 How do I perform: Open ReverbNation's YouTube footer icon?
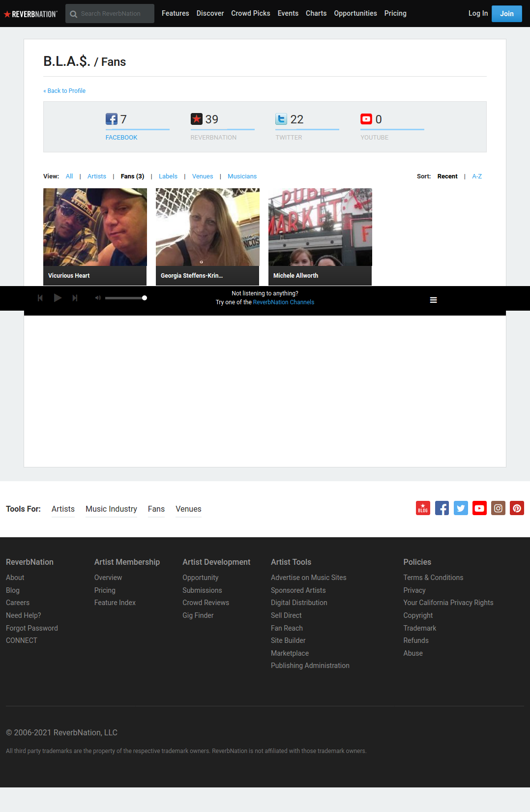click(479, 508)
